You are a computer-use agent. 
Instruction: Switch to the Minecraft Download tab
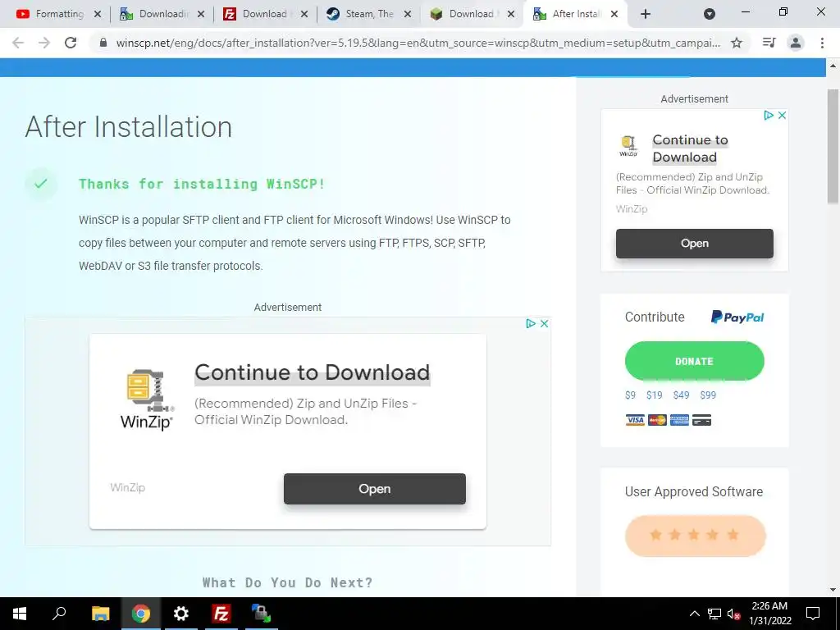coord(466,14)
